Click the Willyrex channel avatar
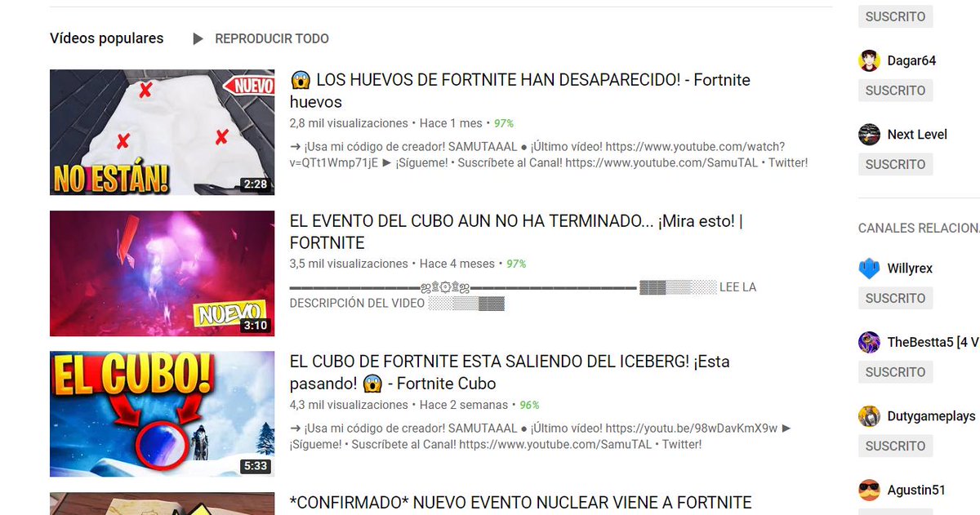The image size is (980, 515). 869,269
